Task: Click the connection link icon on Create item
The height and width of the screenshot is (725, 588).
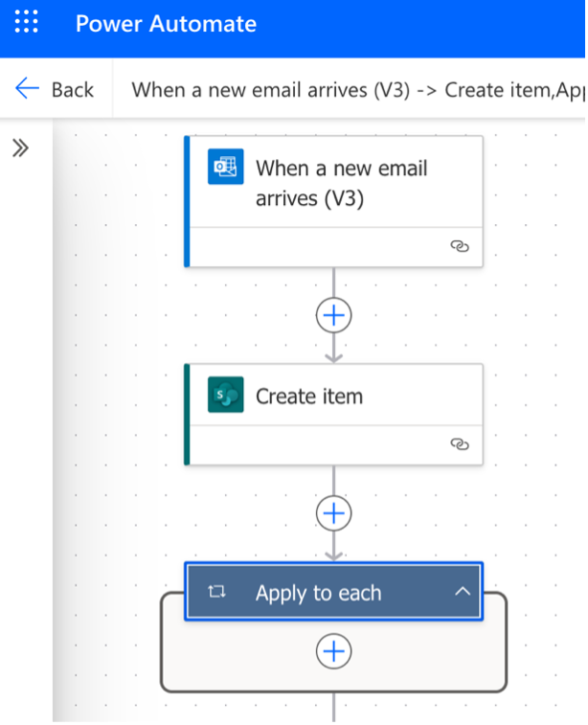Action: (460, 444)
